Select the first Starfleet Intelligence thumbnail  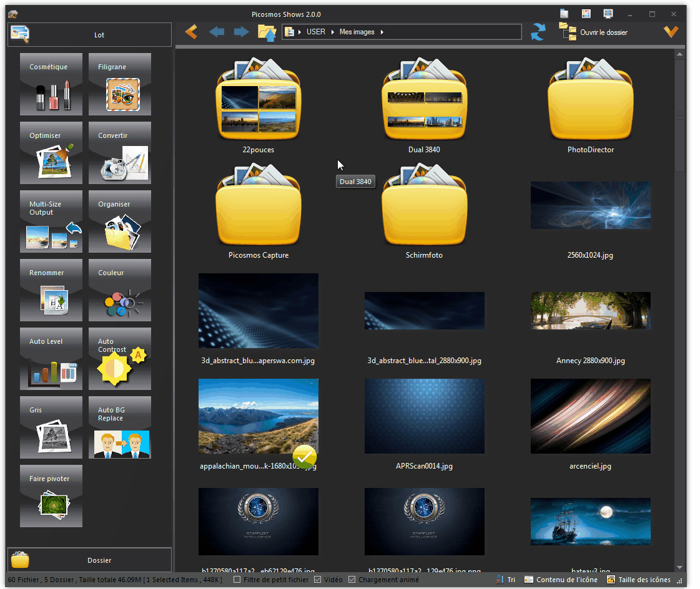(259, 522)
